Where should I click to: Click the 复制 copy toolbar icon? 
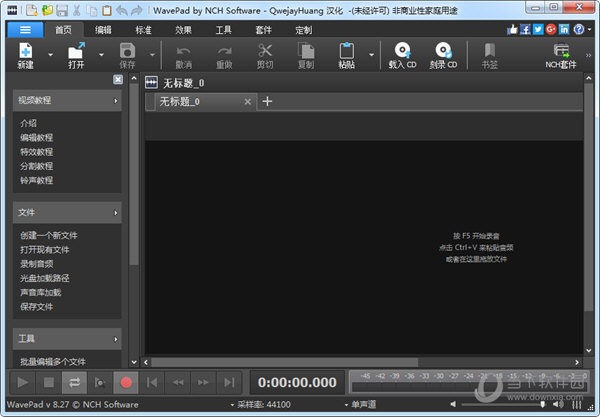click(306, 56)
